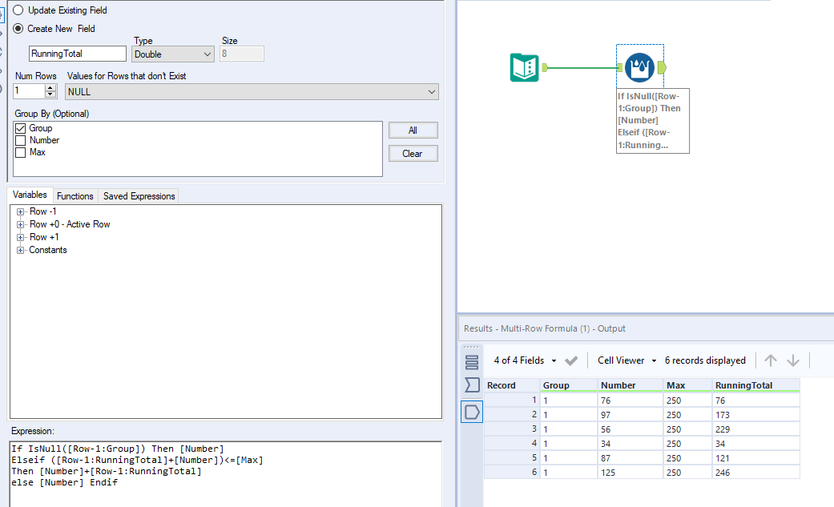
Task: Switch to the Functions tab
Action: click(x=75, y=196)
